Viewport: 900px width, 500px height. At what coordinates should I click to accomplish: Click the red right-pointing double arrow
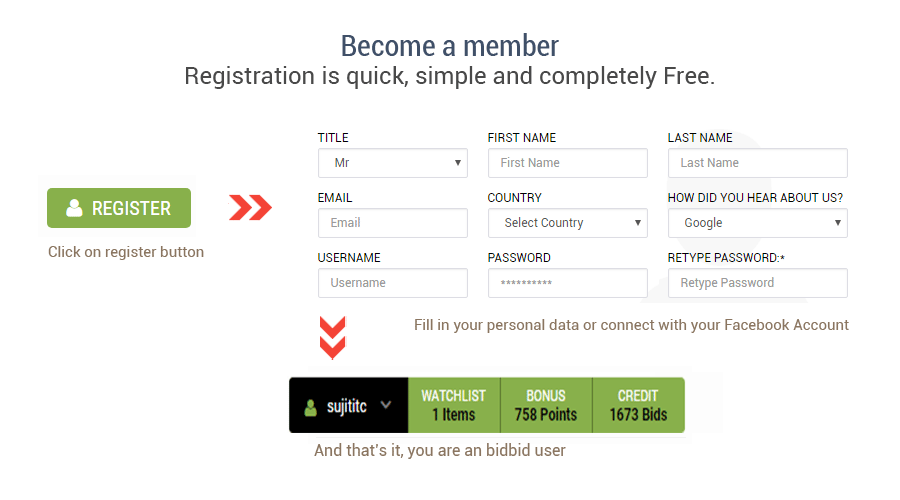(x=250, y=208)
